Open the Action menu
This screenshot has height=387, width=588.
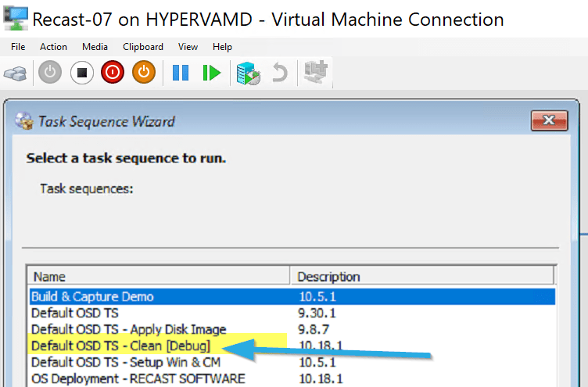click(53, 47)
